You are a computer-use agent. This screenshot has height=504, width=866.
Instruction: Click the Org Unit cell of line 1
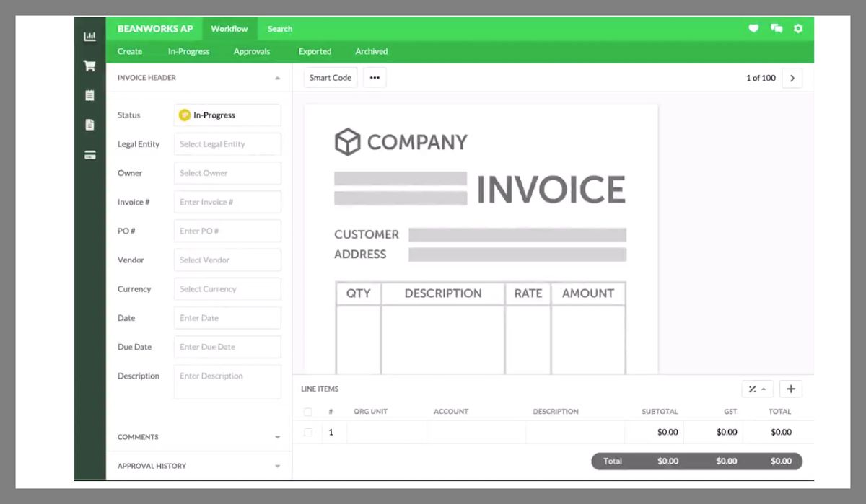(x=387, y=433)
